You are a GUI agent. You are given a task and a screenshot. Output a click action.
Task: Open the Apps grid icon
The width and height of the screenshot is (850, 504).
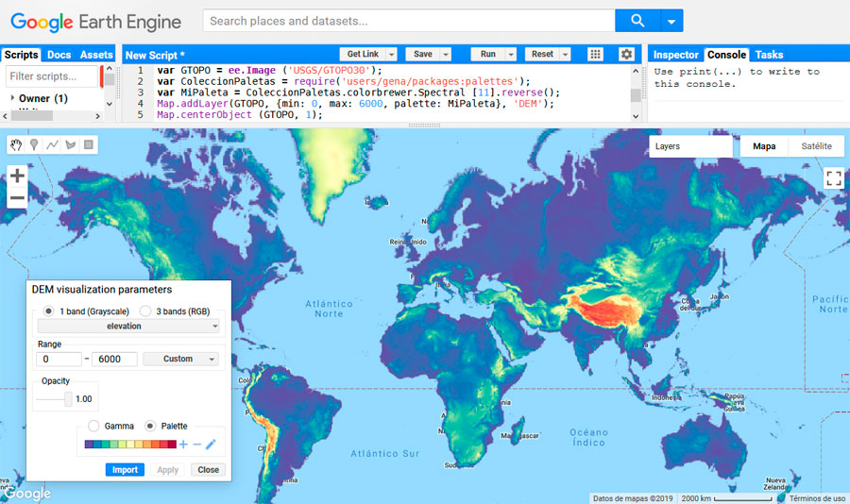(595, 54)
